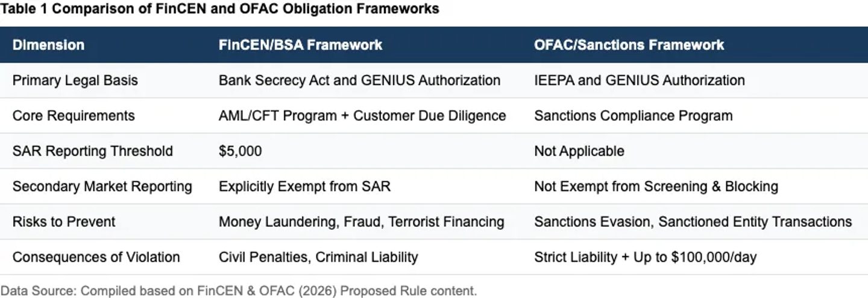This screenshot has height=298, width=868.
Task: Click Consequences of Violation row label
Action: 96,257
